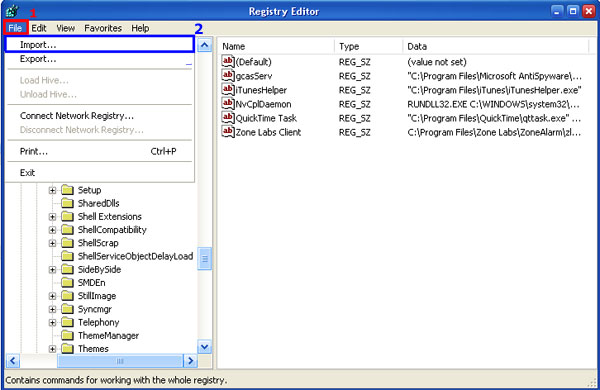The height and width of the screenshot is (390, 600).
Task: Click the Type column header
Action: click(368, 46)
